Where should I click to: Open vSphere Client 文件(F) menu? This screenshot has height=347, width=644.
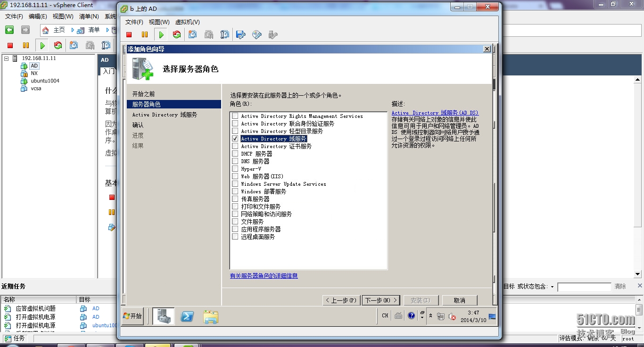(x=14, y=16)
